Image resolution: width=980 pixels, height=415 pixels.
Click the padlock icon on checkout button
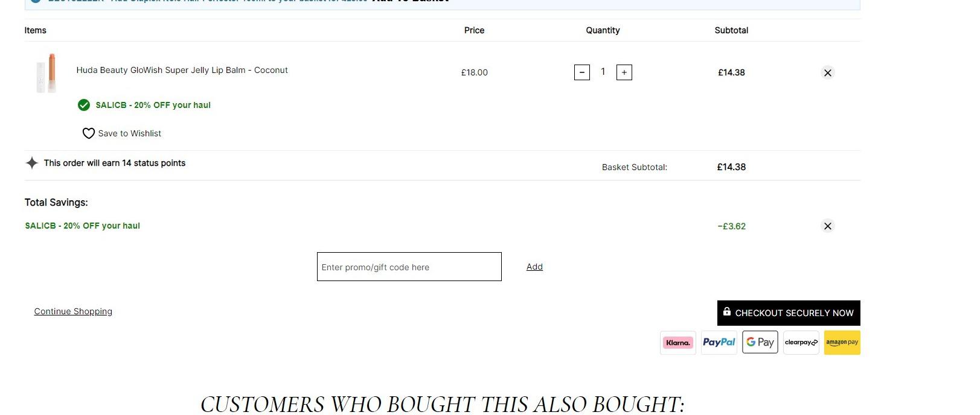pyautogui.click(x=727, y=312)
